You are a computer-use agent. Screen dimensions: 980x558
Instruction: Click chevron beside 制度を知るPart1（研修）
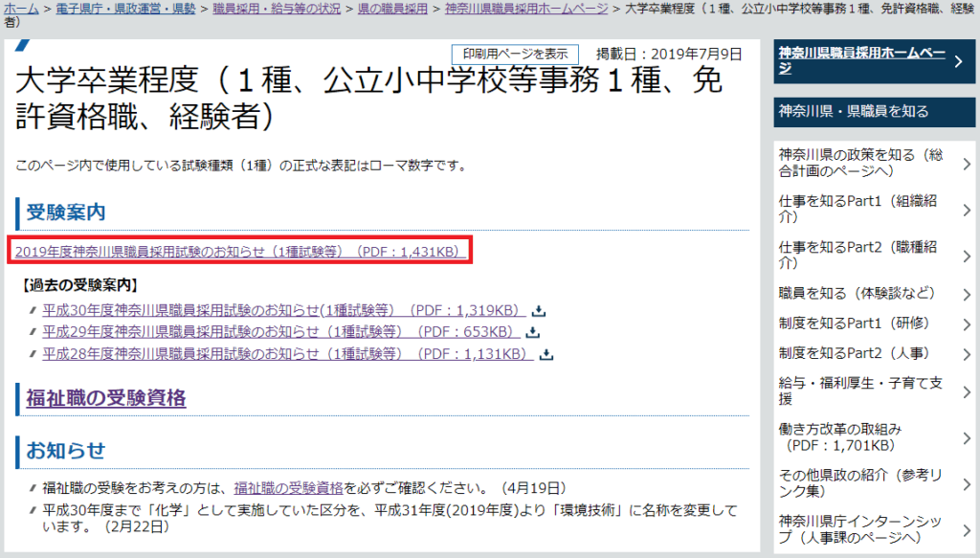click(x=967, y=324)
